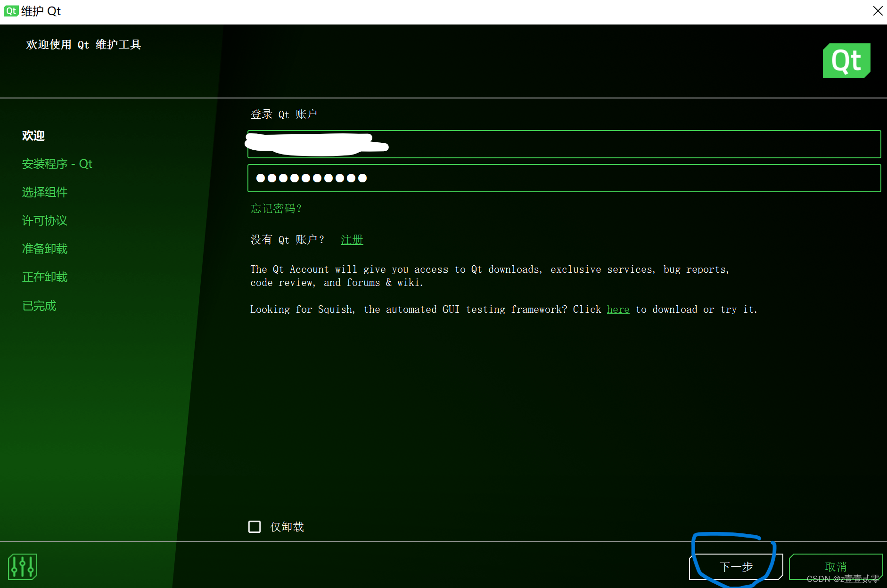887x588 pixels.
Task: Click the 下一步 button
Action: (x=736, y=567)
